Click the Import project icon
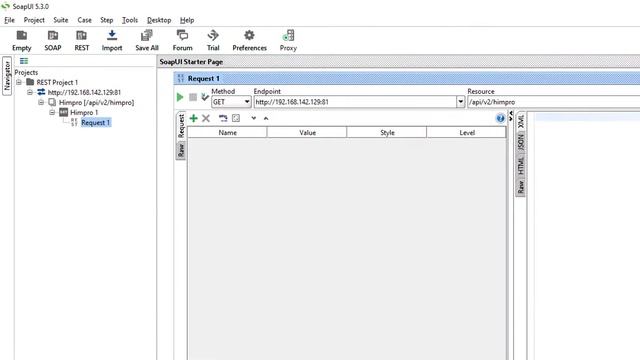Screen dimensions: 640x360 112,40
